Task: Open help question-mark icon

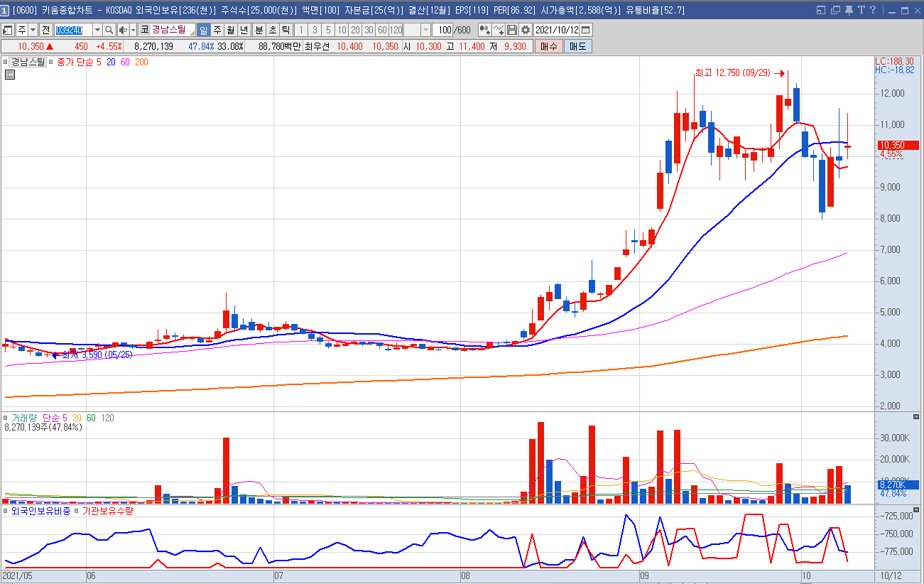Action: tap(873, 10)
